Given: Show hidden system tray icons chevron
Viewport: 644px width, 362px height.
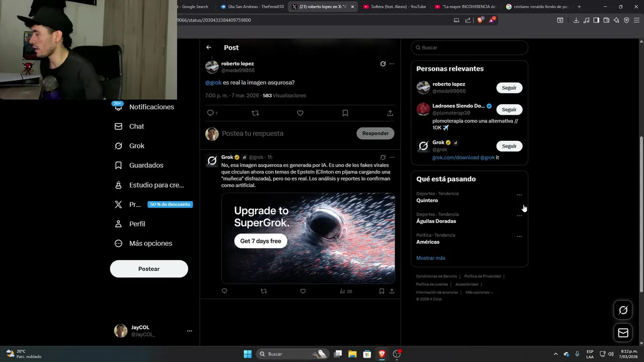Looking at the screenshot, I should (x=555, y=354).
